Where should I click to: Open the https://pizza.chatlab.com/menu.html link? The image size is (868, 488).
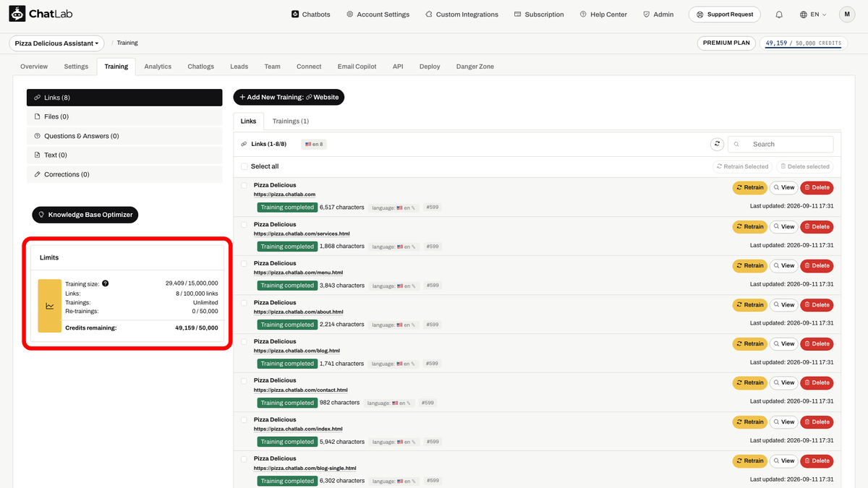(298, 273)
